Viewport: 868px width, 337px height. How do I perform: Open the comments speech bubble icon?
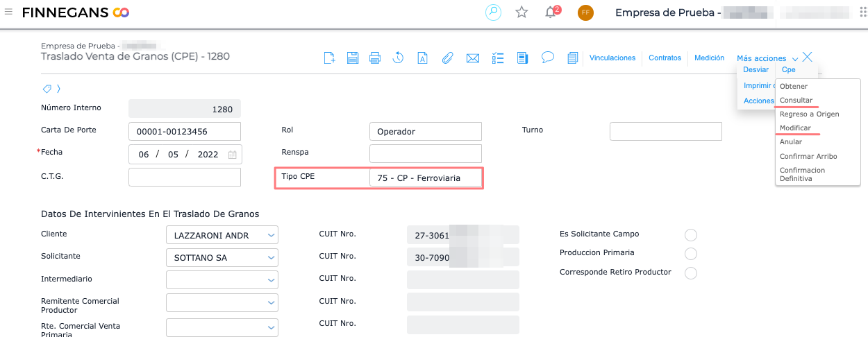(x=548, y=58)
